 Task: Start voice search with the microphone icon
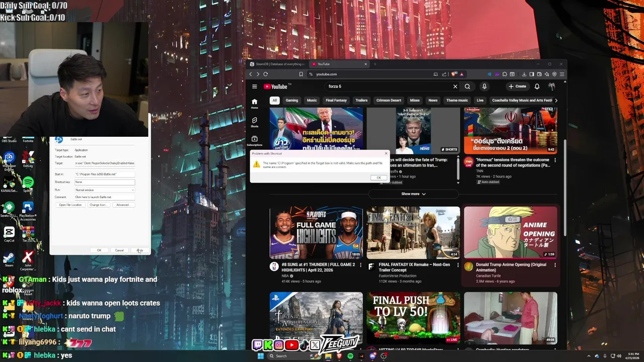pyautogui.click(x=485, y=86)
